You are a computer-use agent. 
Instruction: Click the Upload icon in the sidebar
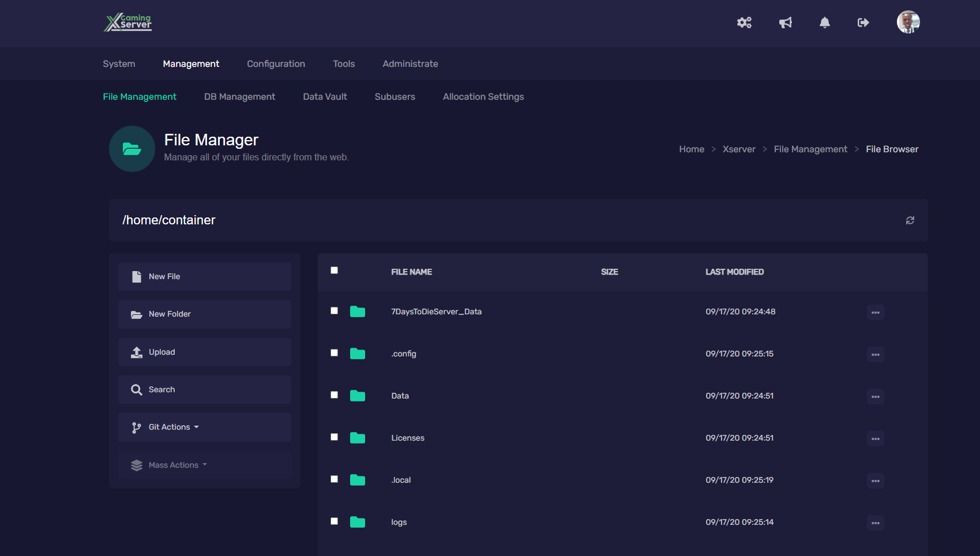coord(137,352)
